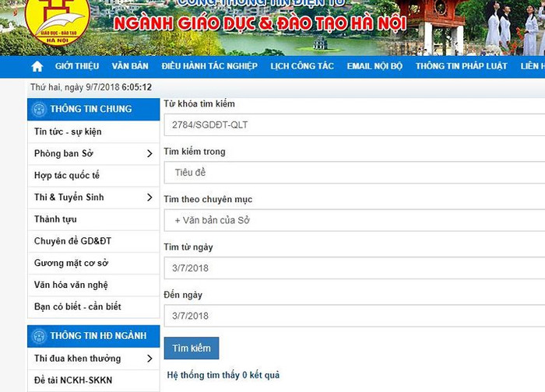Open the LỊCH CÔNG TÁC menu
This screenshot has width=545, height=392.
tap(302, 66)
